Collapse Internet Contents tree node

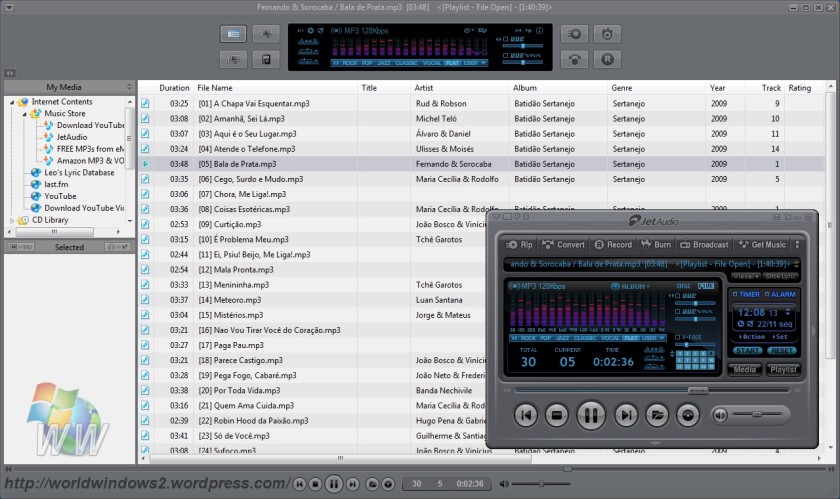[x=12, y=102]
